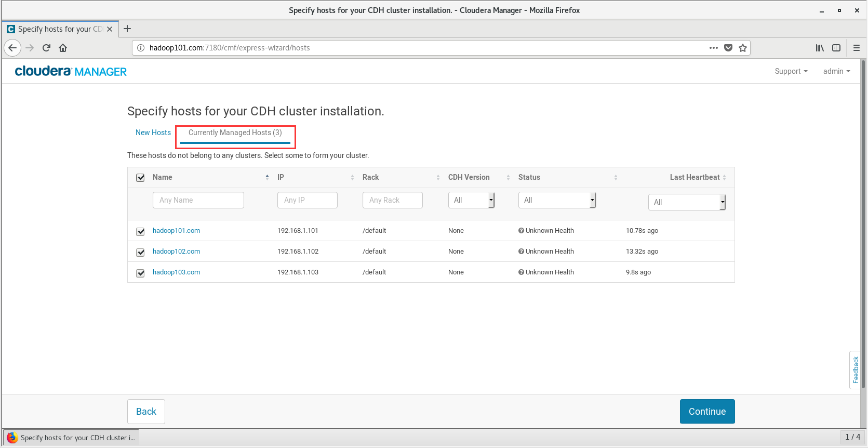868x448 pixels.
Task: Open the Feedback side tab
Action: (x=855, y=370)
